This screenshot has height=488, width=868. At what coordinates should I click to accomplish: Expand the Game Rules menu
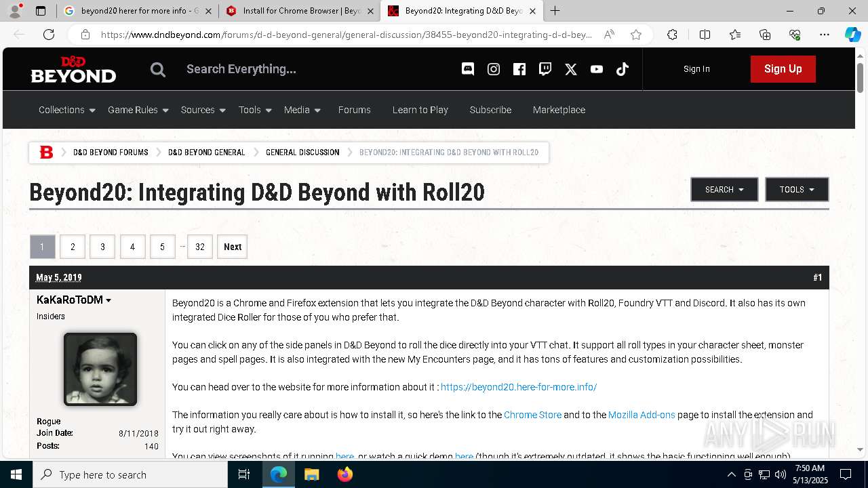point(138,110)
